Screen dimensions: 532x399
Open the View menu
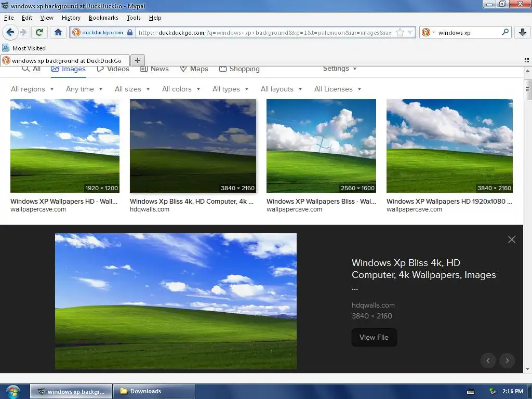point(47,18)
